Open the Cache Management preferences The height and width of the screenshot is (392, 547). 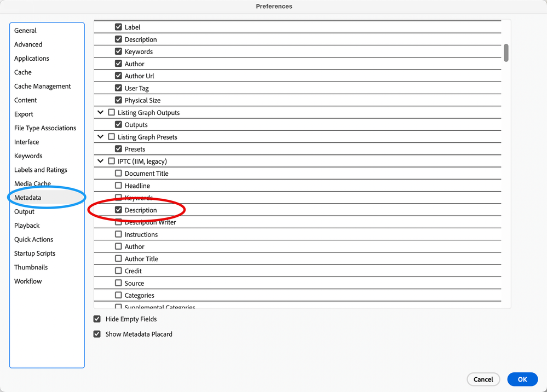[43, 87]
